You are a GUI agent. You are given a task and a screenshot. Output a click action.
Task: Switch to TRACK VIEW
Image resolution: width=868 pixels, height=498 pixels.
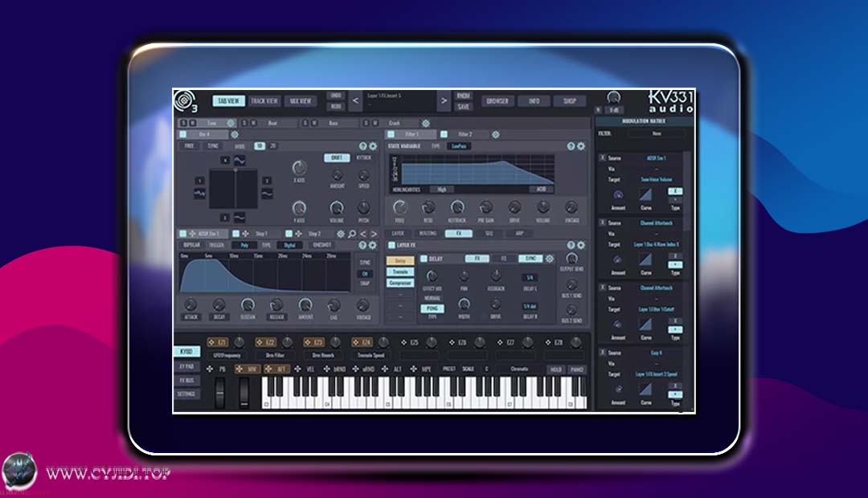(x=264, y=100)
